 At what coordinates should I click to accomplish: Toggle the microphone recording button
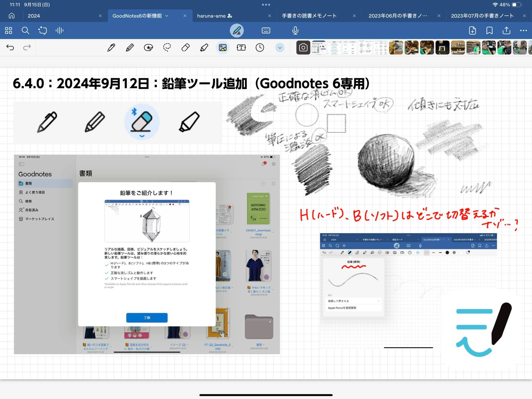tap(295, 31)
